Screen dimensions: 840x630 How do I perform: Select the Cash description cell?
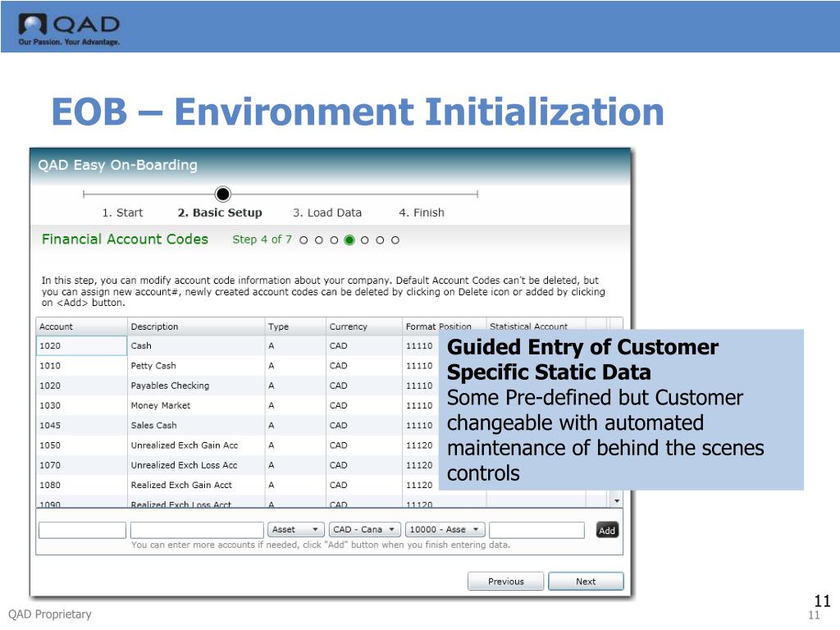[196, 346]
